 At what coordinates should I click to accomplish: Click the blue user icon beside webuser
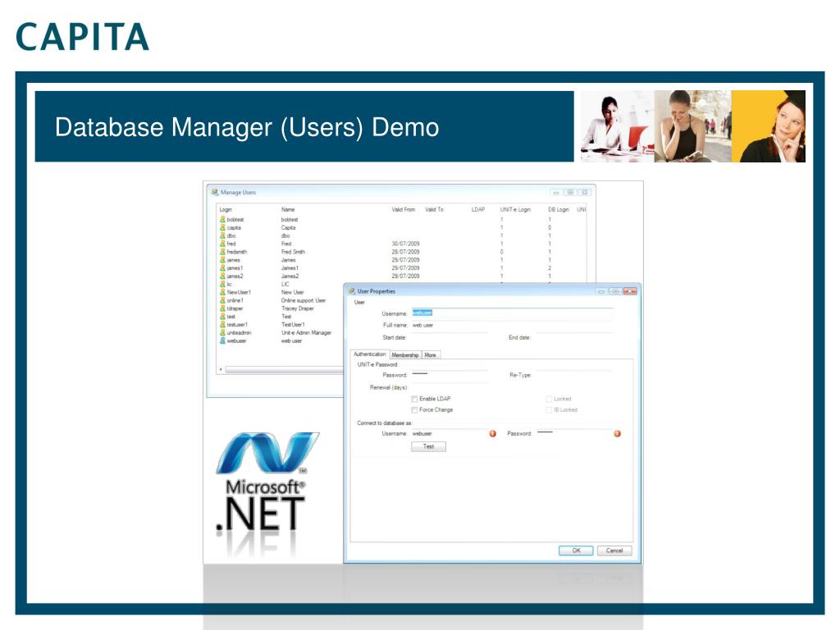click(222, 340)
